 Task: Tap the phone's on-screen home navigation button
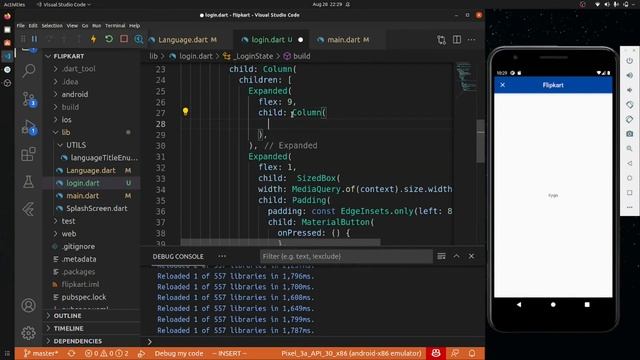[x=553, y=304]
